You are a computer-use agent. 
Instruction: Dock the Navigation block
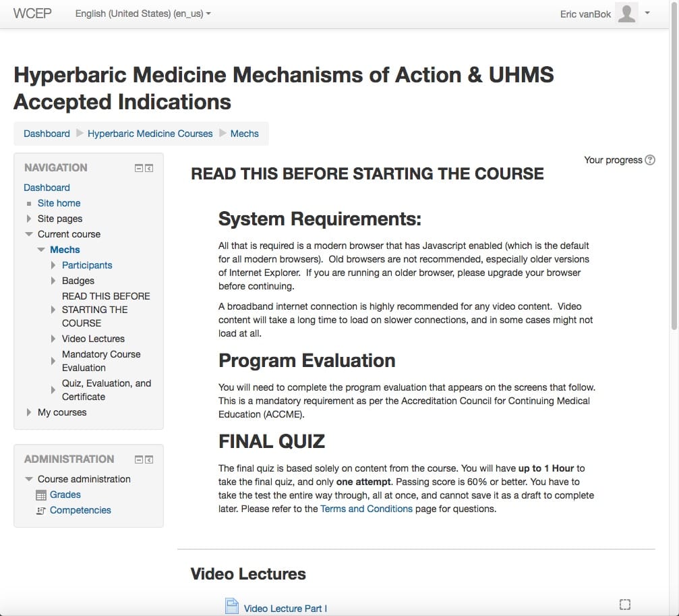pyautogui.click(x=149, y=168)
